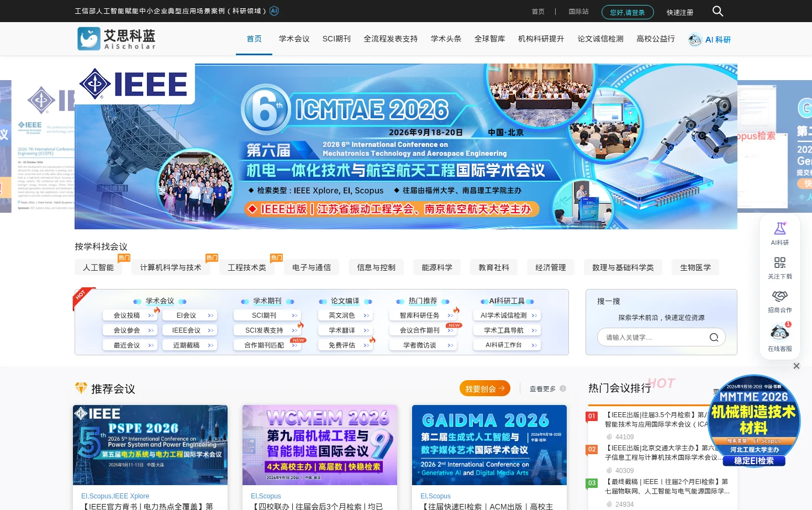Open the 会议投稿 shortcut

(x=130, y=316)
